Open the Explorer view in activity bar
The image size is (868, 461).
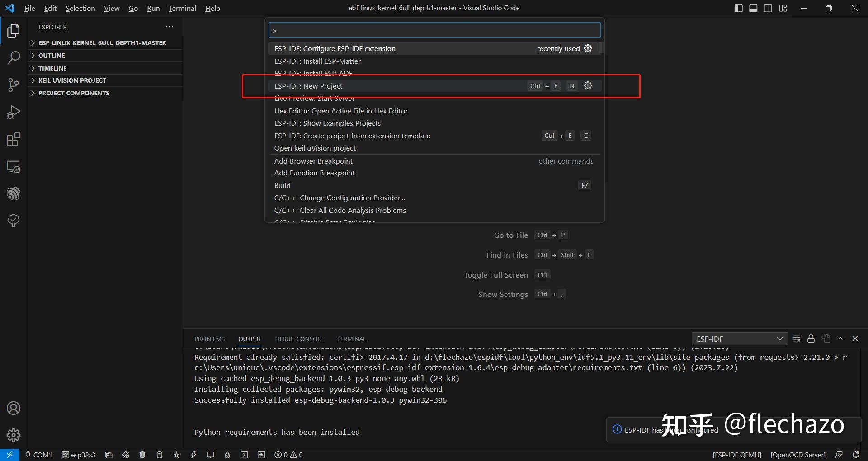pyautogui.click(x=14, y=31)
